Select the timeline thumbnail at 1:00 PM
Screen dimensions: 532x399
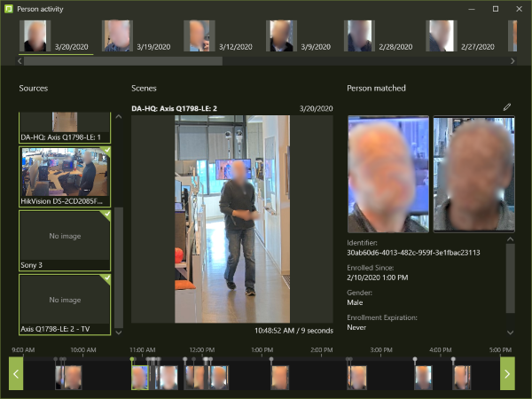(280, 378)
